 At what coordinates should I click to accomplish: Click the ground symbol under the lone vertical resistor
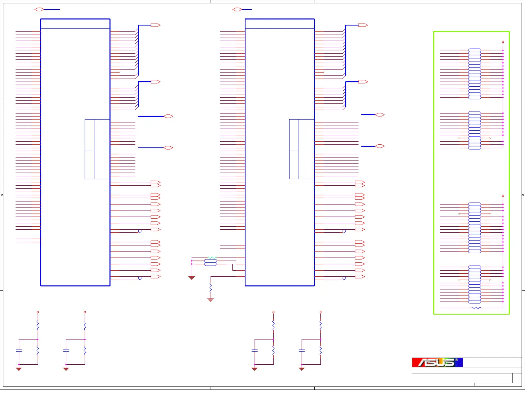point(211,300)
